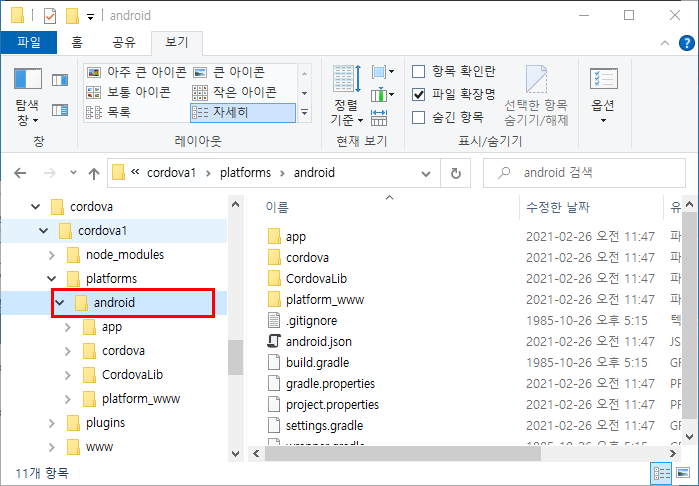Click navigation pane vertical scrollbar thumb
The height and width of the screenshot is (486, 699).
pos(235,358)
